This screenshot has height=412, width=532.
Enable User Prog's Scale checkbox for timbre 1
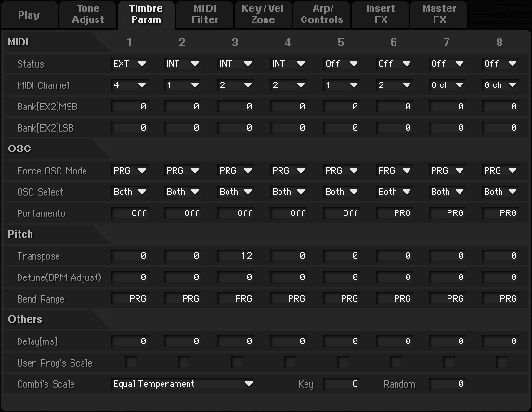[131, 362]
